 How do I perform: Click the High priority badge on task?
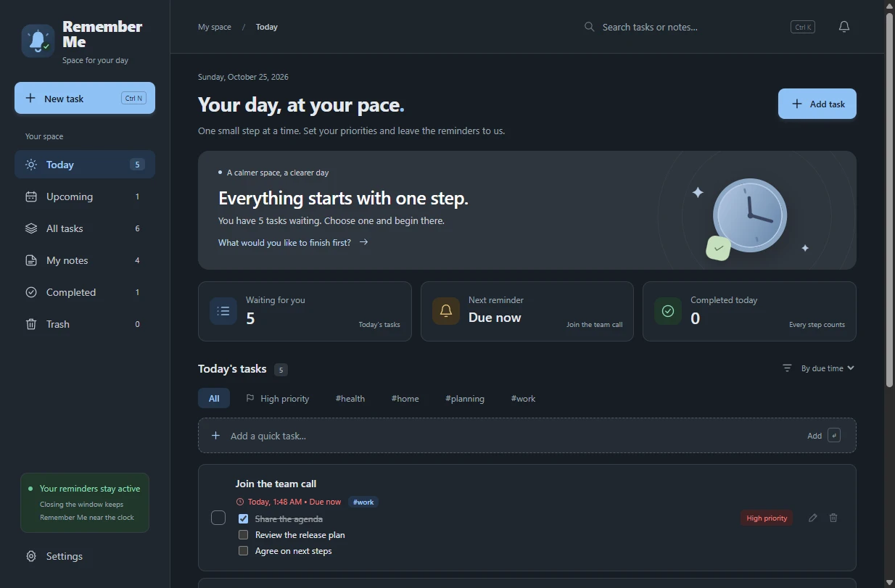767,518
